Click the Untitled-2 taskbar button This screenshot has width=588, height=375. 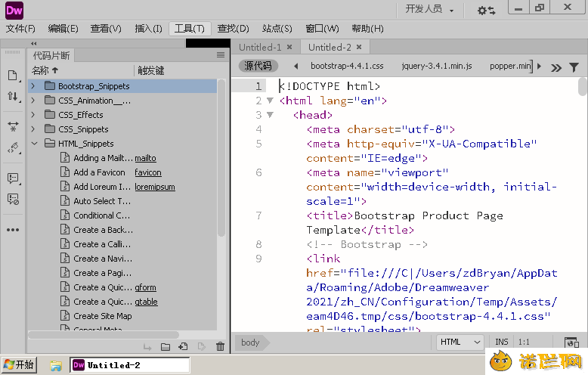pos(130,365)
